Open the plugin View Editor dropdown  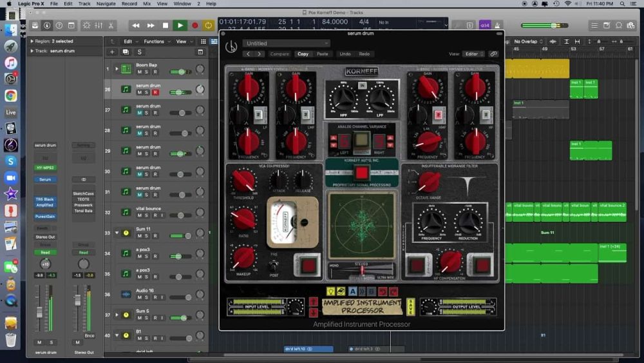click(473, 54)
